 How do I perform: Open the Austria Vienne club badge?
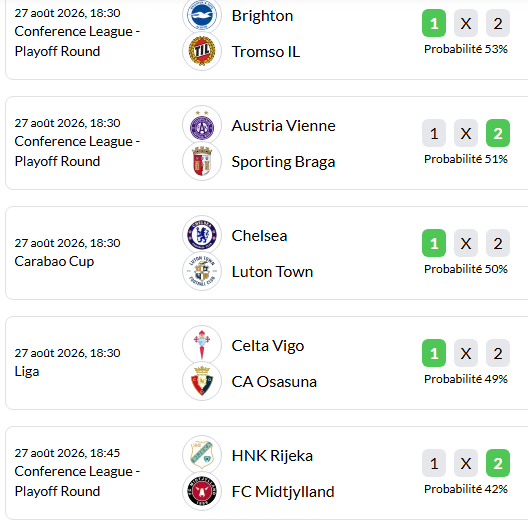coord(202,125)
